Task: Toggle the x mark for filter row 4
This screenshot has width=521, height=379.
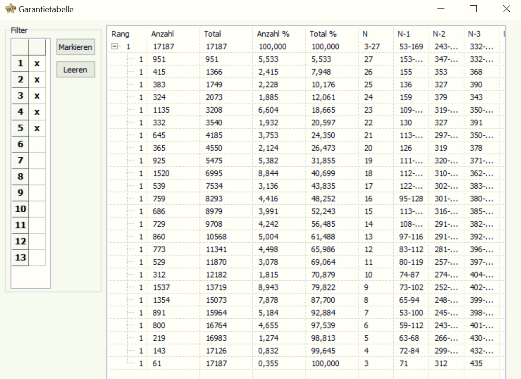Action: click(37, 112)
